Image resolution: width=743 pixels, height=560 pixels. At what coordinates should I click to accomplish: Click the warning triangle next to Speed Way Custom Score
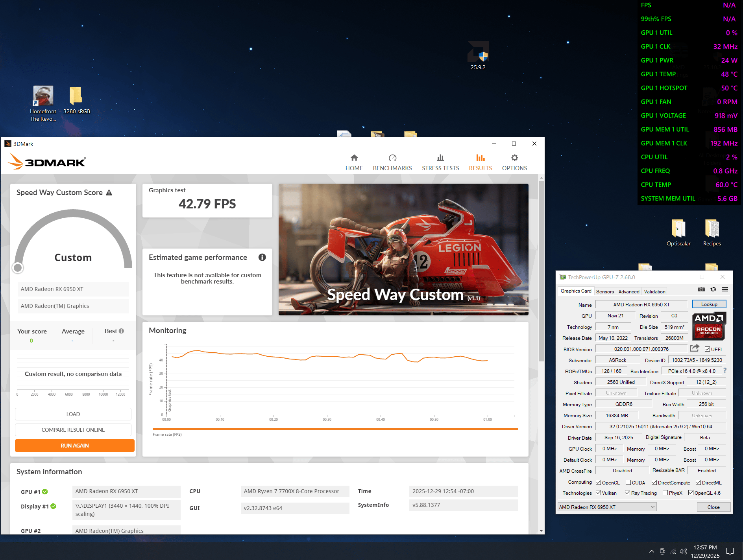[109, 193]
